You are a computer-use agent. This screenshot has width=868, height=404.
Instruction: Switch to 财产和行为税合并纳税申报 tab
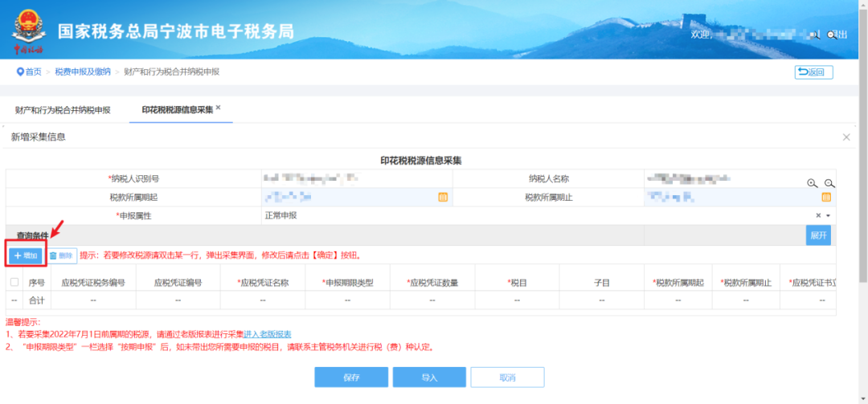[63, 110]
